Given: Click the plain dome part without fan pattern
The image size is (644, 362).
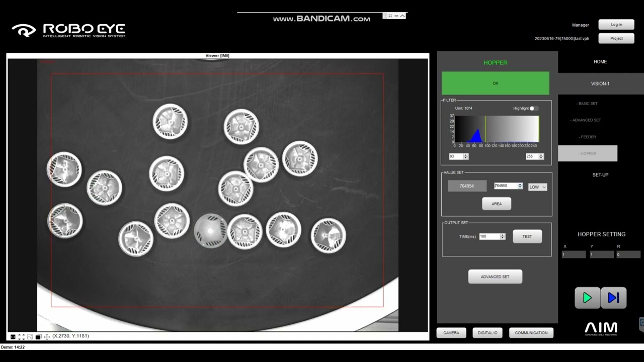Looking at the screenshot, I should (x=211, y=231).
